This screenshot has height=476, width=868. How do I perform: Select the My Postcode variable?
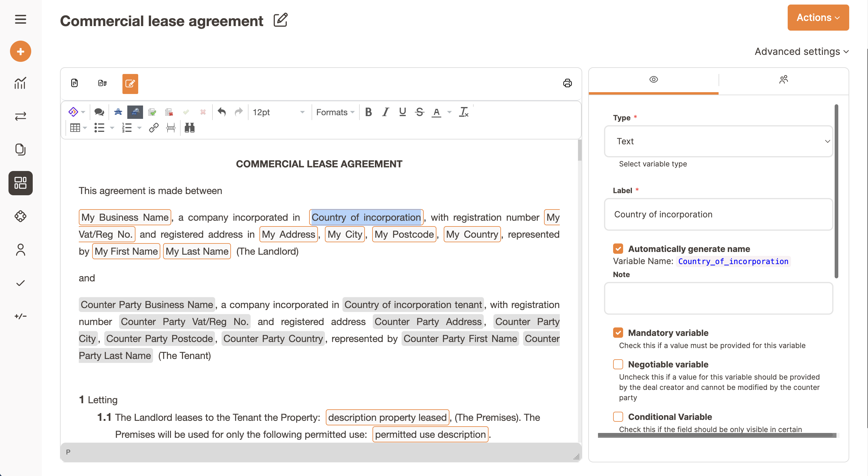pyautogui.click(x=404, y=234)
